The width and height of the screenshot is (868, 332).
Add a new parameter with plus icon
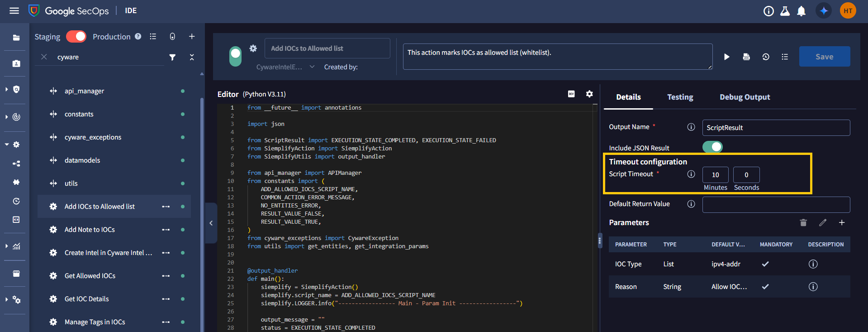tap(841, 222)
